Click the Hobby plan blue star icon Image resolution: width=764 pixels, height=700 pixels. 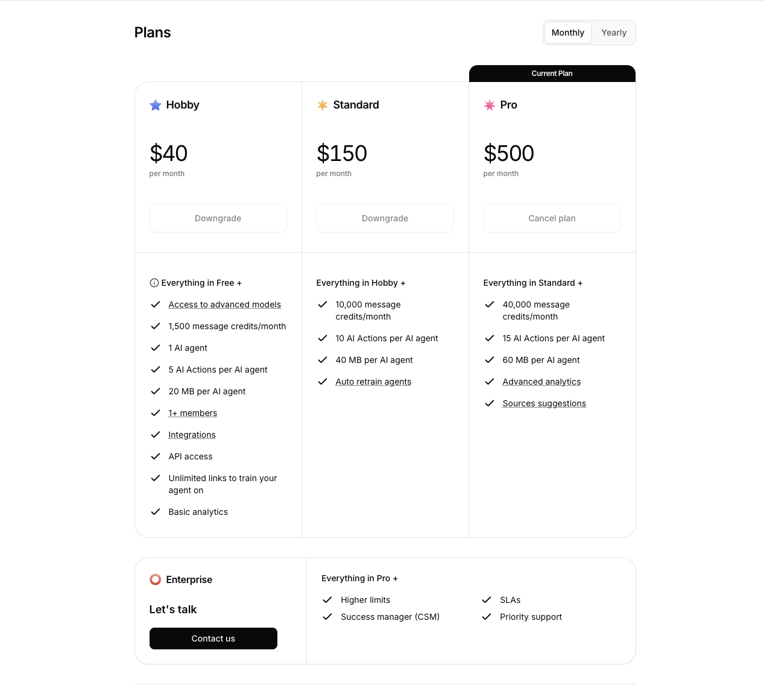[155, 105]
